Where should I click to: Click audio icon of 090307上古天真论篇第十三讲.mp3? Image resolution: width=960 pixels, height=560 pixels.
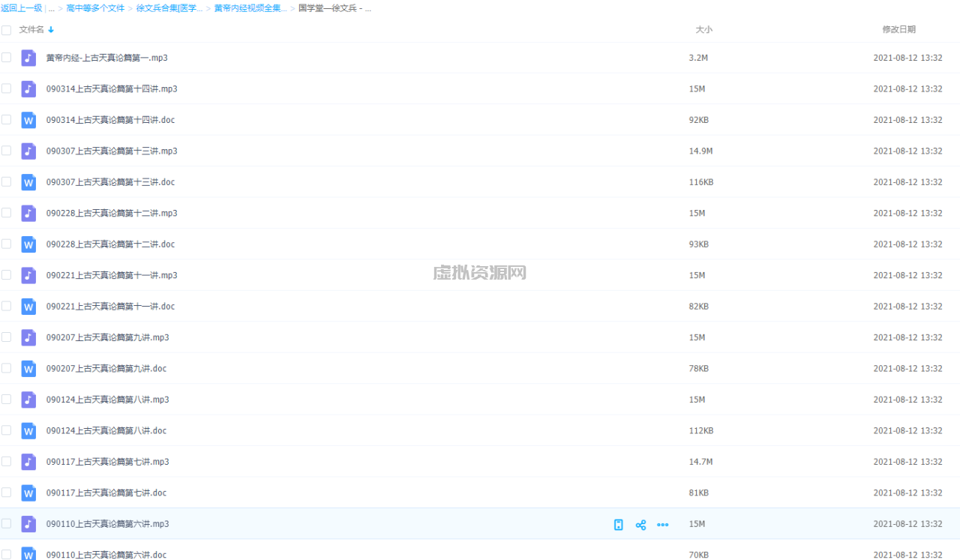pyautogui.click(x=28, y=151)
